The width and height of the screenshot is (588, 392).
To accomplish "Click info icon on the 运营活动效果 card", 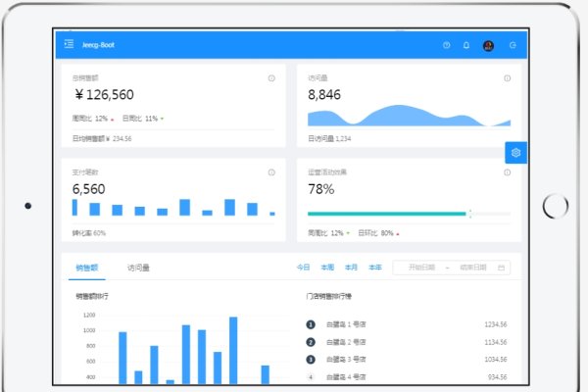I will click(507, 172).
